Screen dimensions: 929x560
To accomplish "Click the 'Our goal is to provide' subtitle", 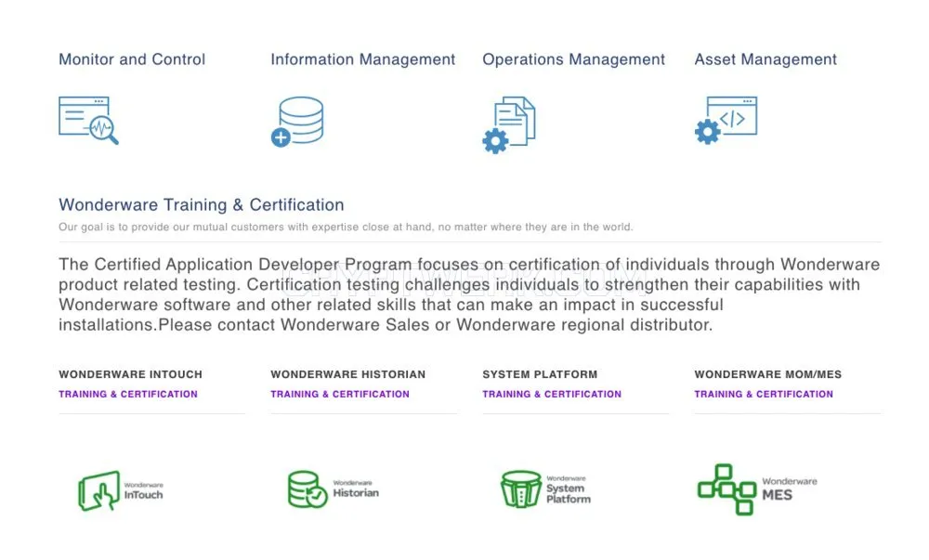I will point(346,228).
